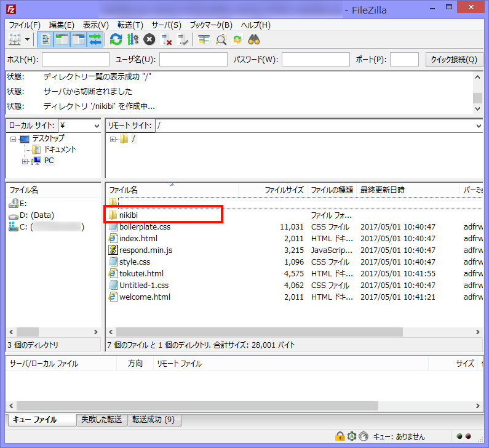Click the update check gear status icon
This screenshot has height=448, width=489.
pyautogui.click(x=352, y=436)
